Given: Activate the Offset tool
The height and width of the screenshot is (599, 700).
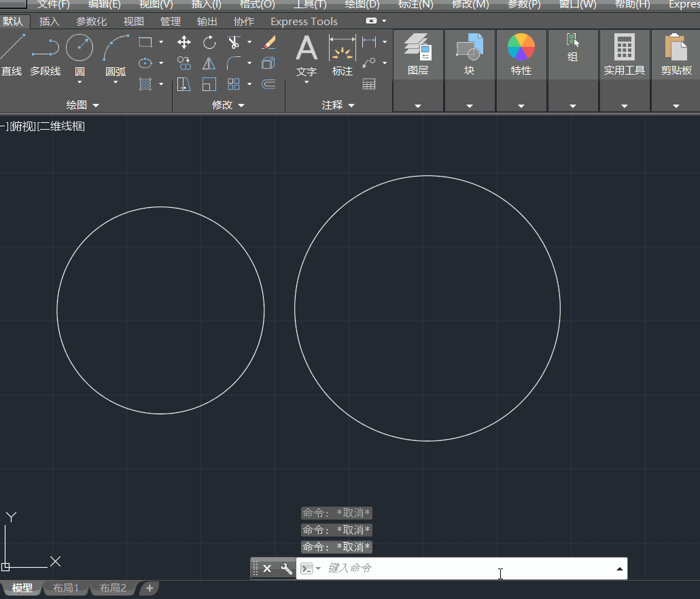Looking at the screenshot, I should [x=268, y=84].
